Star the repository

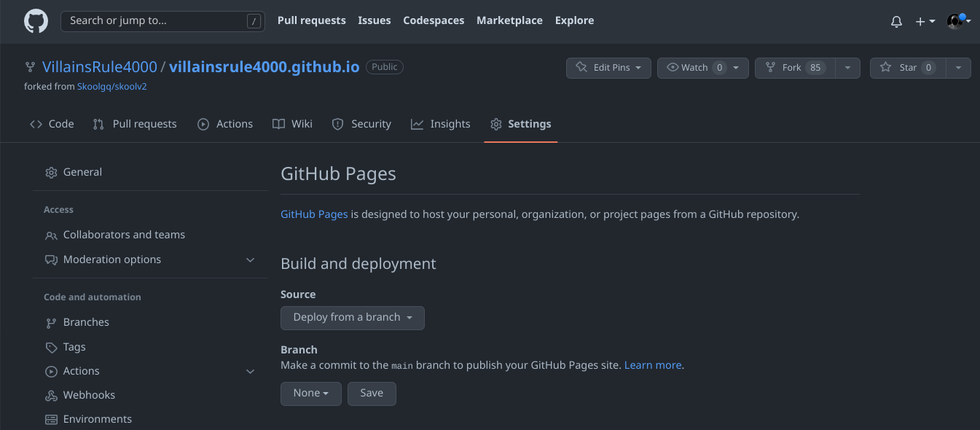[x=908, y=68]
